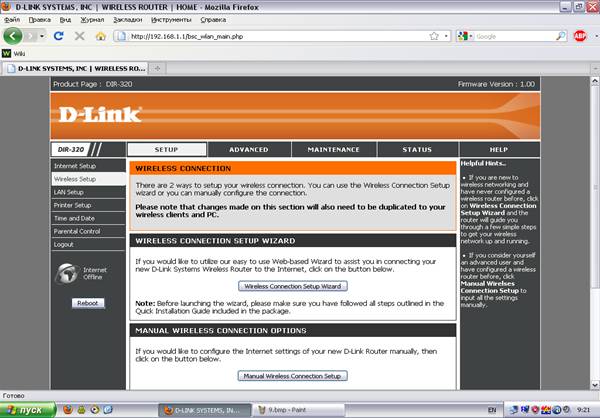Click the D-Link logo banner
The image size is (600, 418).
[x=100, y=115]
